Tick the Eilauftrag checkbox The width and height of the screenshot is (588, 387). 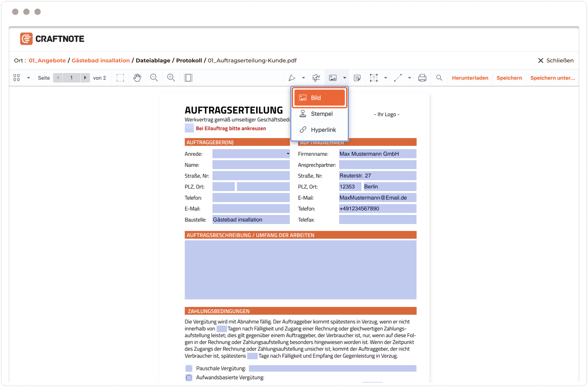coord(189,128)
